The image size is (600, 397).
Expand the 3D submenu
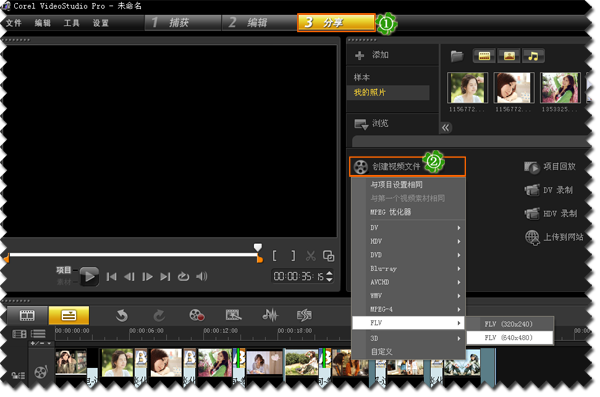click(408, 338)
